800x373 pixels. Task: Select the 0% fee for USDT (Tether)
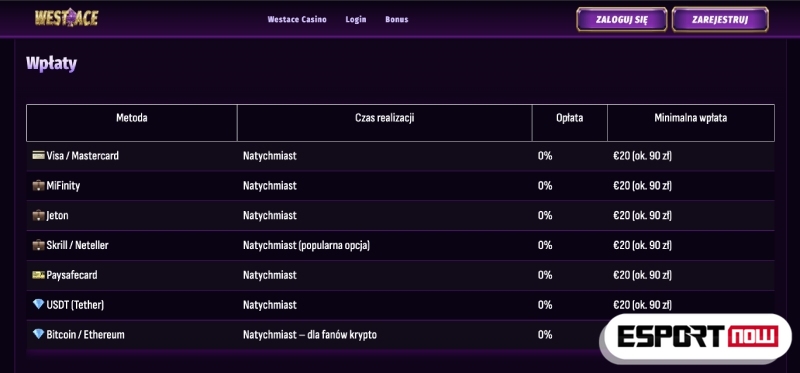(545, 305)
